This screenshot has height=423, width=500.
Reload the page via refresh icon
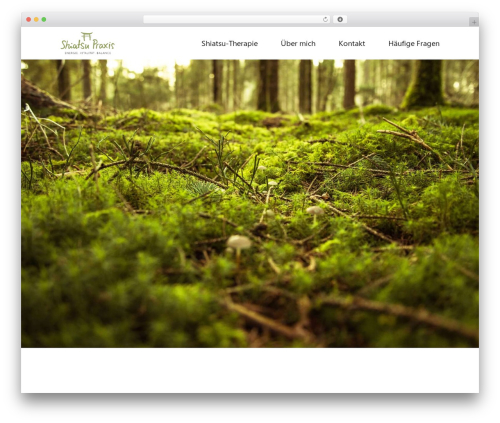point(325,20)
